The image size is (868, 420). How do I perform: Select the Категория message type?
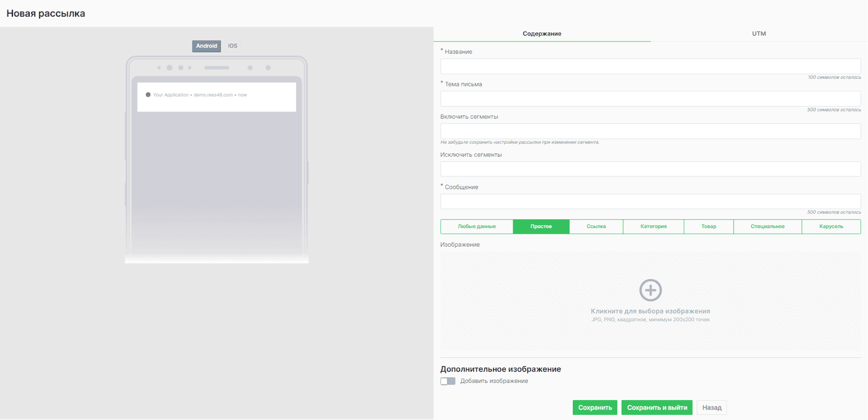pyautogui.click(x=653, y=227)
